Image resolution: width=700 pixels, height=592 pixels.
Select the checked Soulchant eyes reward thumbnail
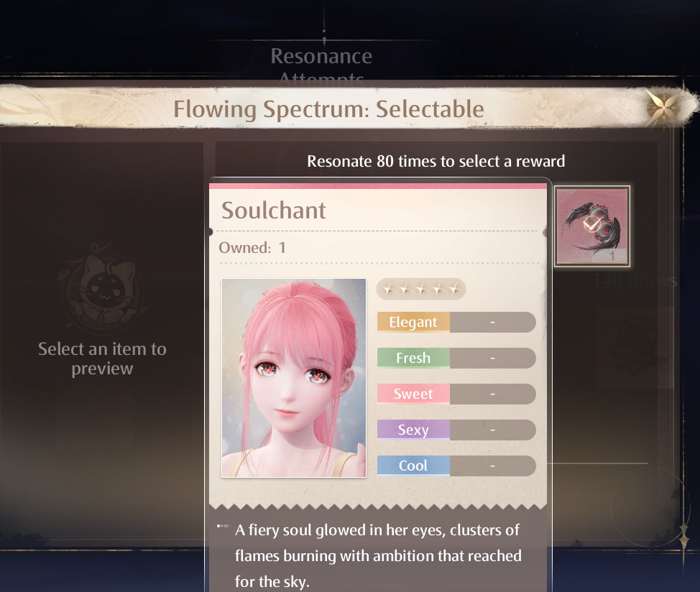pos(592,226)
